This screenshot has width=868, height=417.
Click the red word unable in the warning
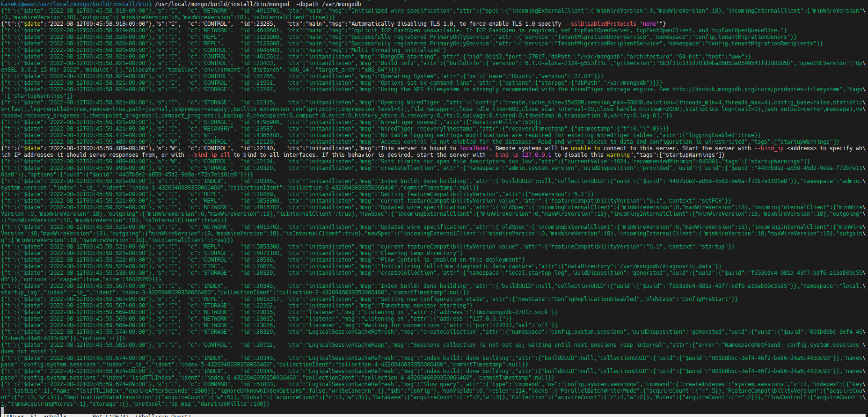[x=581, y=148]
